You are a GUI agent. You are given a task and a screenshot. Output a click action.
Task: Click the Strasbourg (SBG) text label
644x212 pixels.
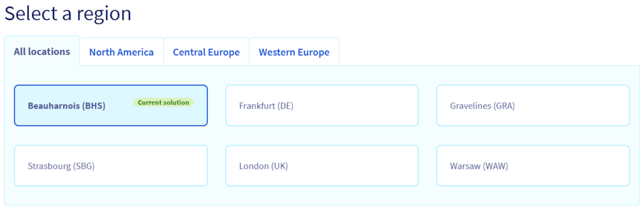point(61,166)
